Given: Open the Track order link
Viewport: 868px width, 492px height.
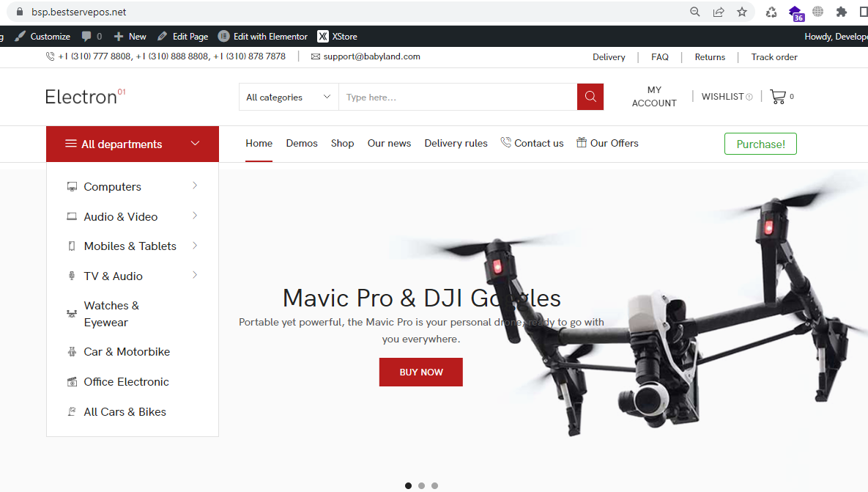Looking at the screenshot, I should coord(774,57).
